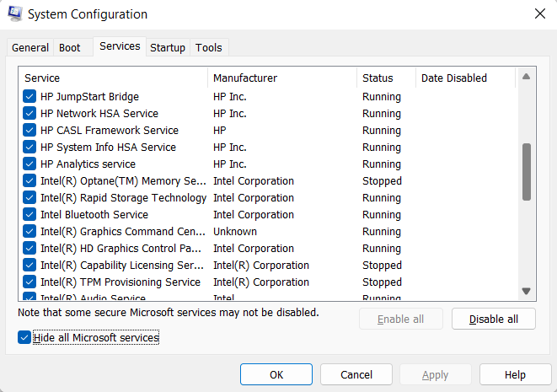Toggle Intel(R) Capability Licensing Service checkbox
The height and width of the screenshot is (392, 557).
pyautogui.click(x=29, y=265)
